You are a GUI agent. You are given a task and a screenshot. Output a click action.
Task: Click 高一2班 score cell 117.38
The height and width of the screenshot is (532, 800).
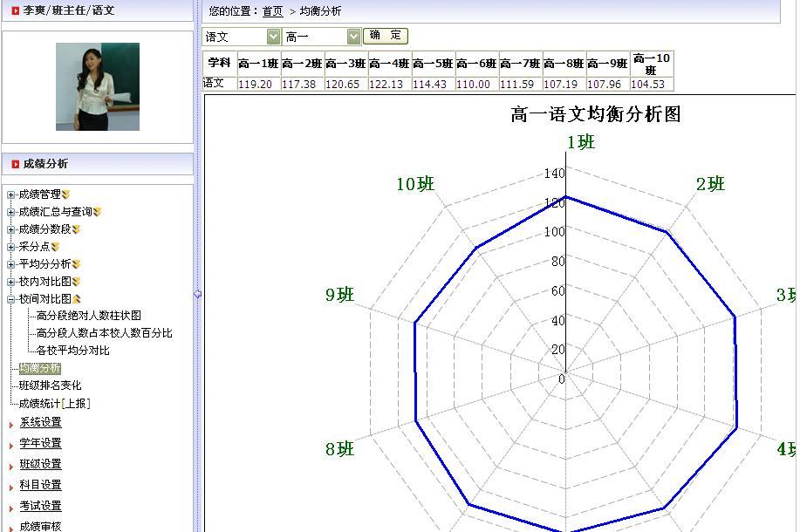coord(302,85)
